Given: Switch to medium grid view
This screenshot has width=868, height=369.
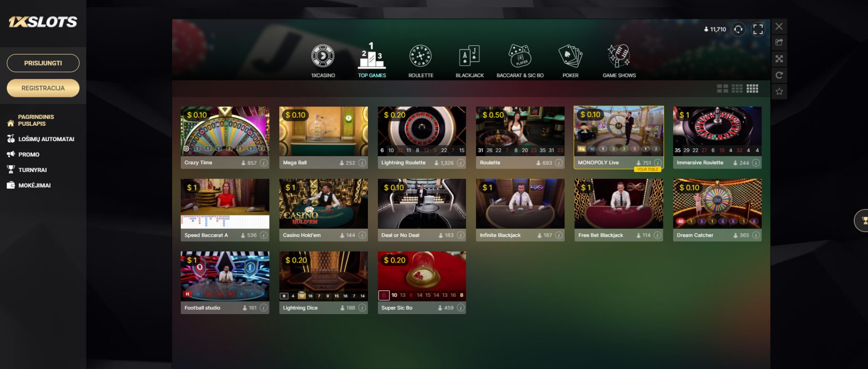Looking at the screenshot, I should coord(737,89).
